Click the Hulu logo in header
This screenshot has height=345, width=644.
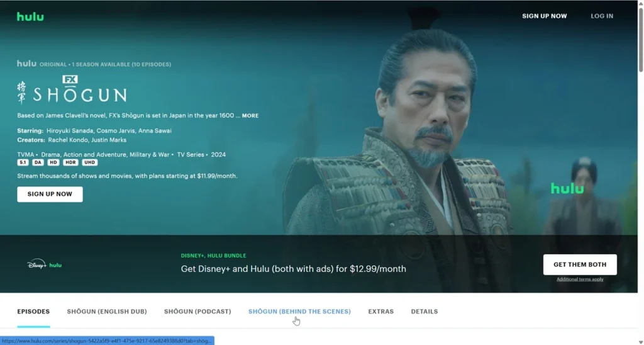(30, 16)
